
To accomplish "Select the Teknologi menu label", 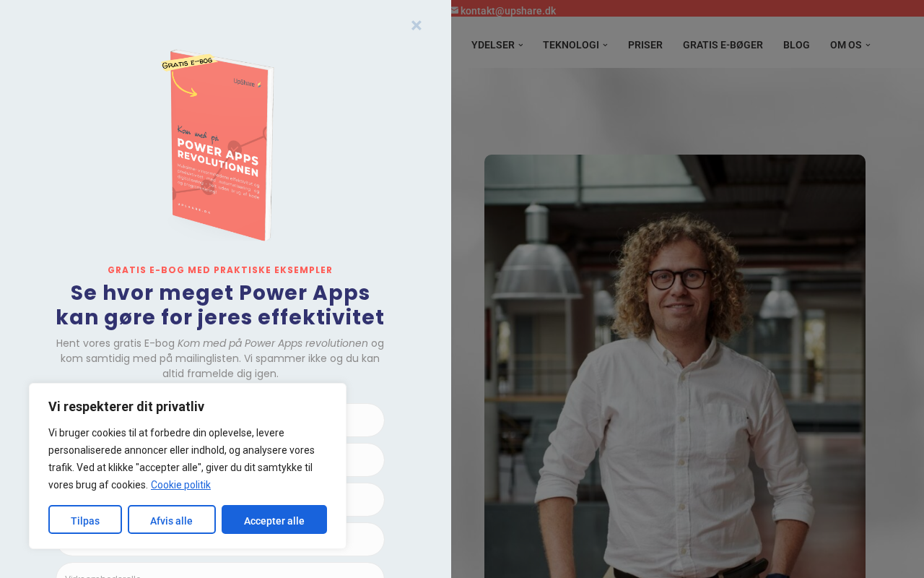I will [571, 45].
